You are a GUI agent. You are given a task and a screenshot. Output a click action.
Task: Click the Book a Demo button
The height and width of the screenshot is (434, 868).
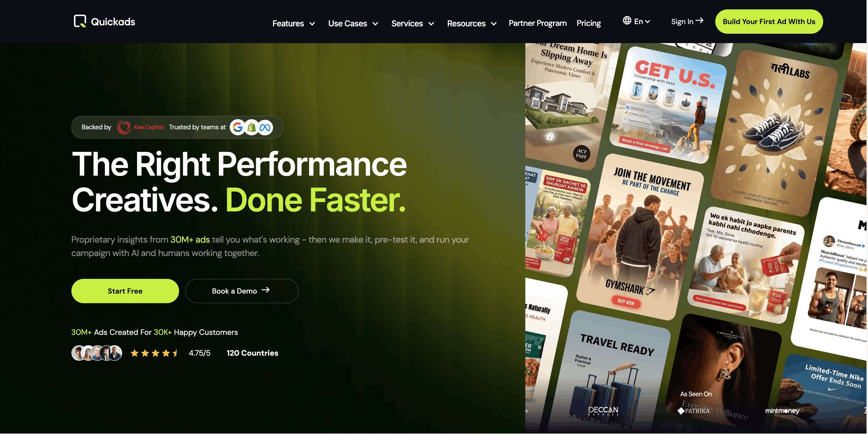coord(242,291)
